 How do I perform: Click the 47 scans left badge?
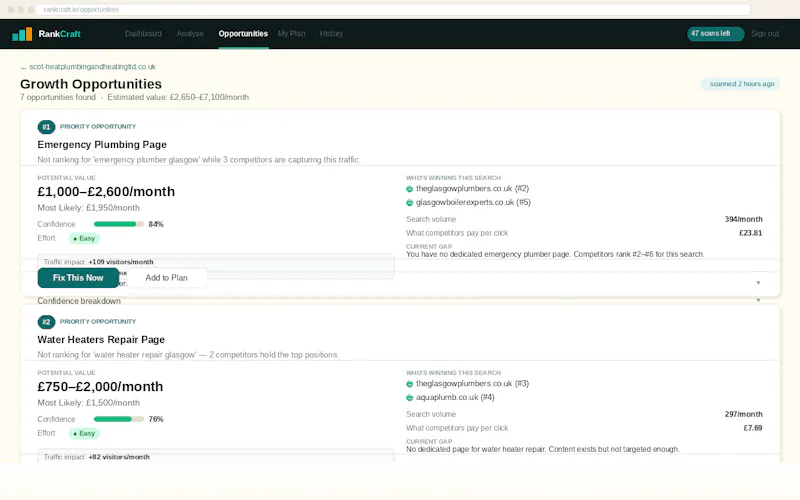(715, 34)
